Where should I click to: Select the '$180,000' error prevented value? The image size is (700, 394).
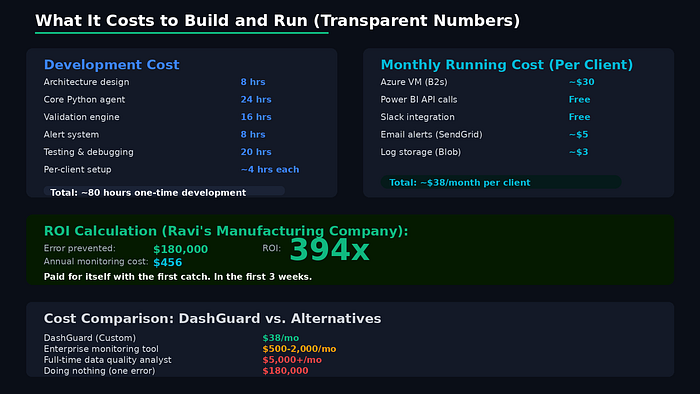(x=180, y=249)
